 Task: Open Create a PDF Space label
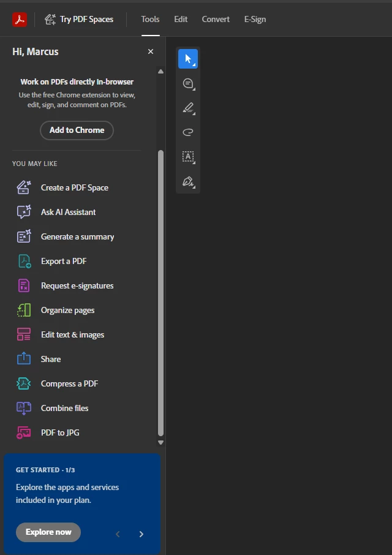tap(75, 187)
